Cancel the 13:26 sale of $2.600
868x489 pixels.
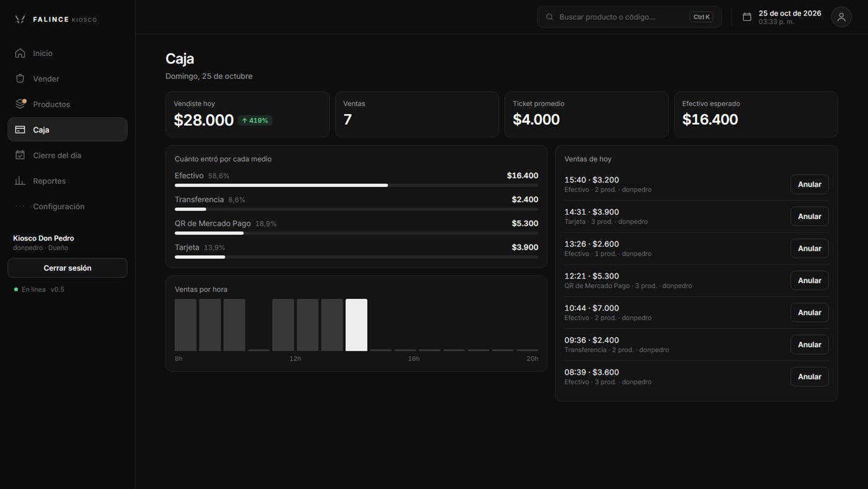[809, 248]
